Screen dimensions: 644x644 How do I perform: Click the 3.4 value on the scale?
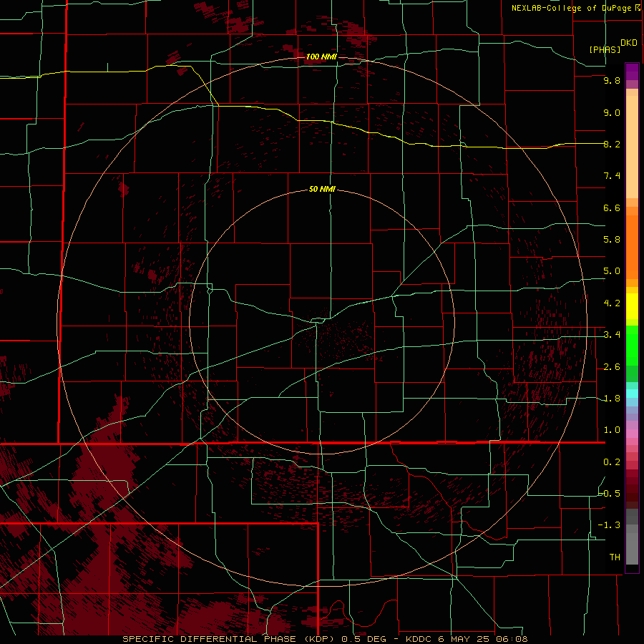point(612,335)
